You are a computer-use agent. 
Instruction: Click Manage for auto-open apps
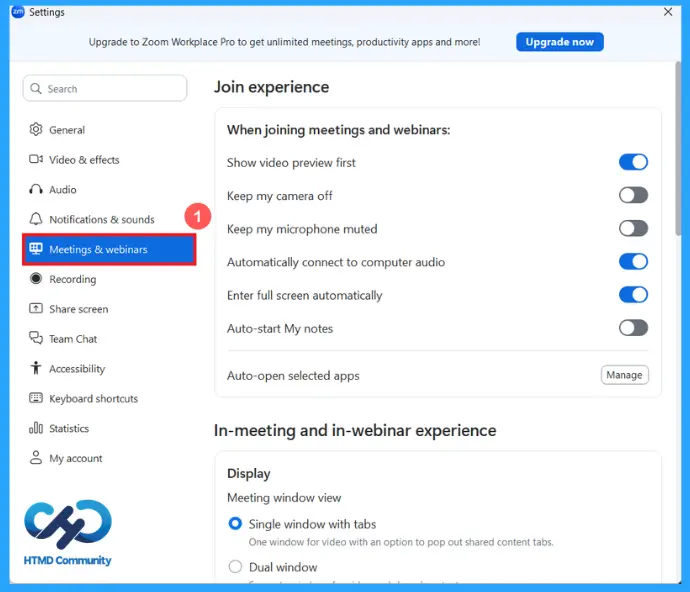pos(624,375)
